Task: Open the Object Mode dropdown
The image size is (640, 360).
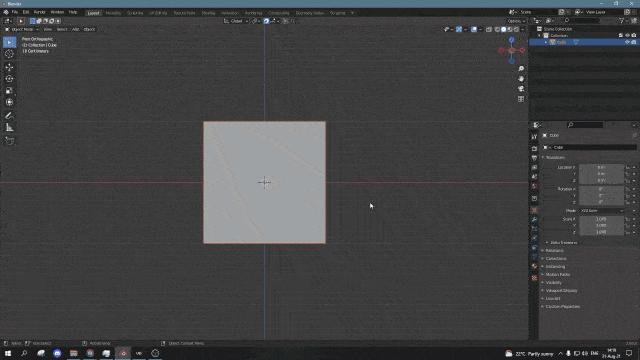Action: click(21, 29)
